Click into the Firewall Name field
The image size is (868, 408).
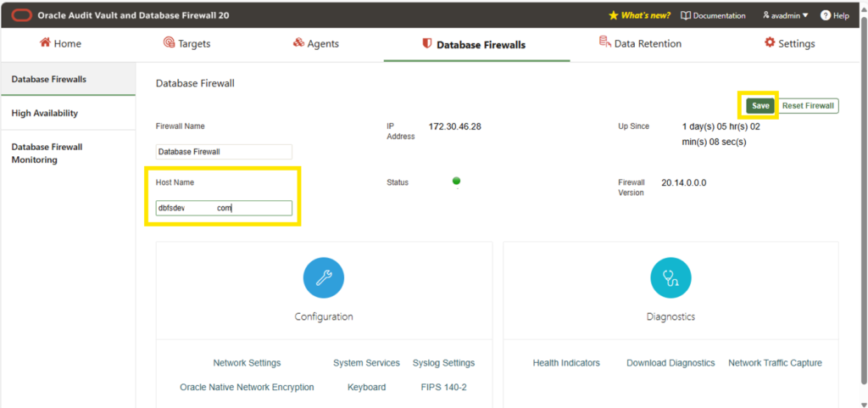pyautogui.click(x=224, y=152)
